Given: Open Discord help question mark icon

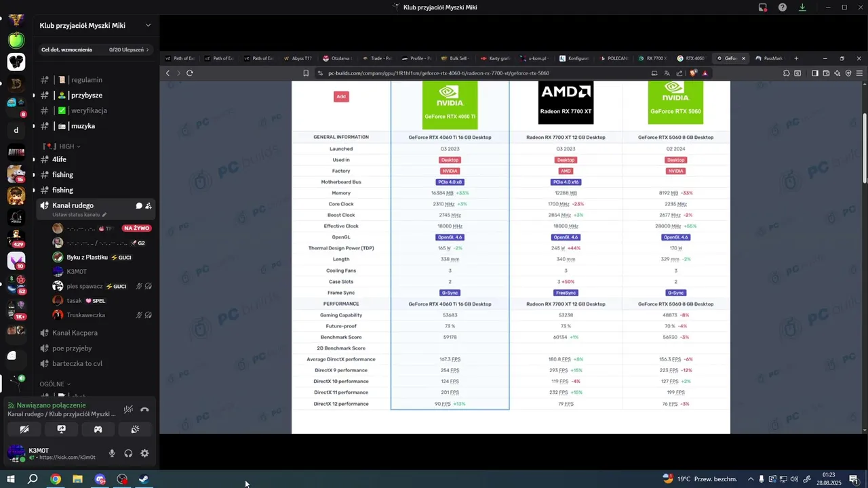Looking at the screenshot, I should point(783,7).
